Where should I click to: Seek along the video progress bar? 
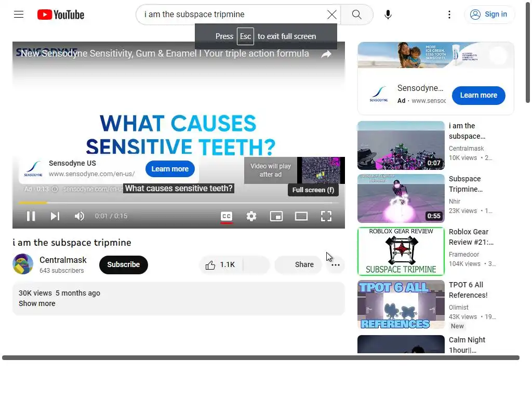179,203
